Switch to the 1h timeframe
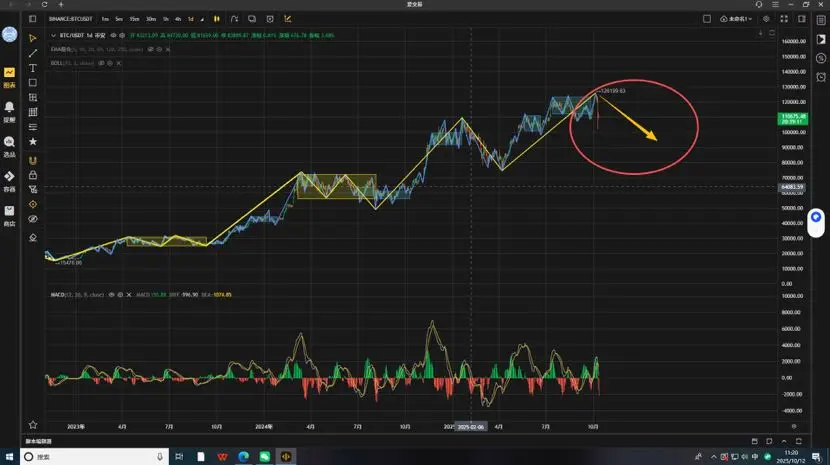830x465 pixels. [x=166, y=19]
